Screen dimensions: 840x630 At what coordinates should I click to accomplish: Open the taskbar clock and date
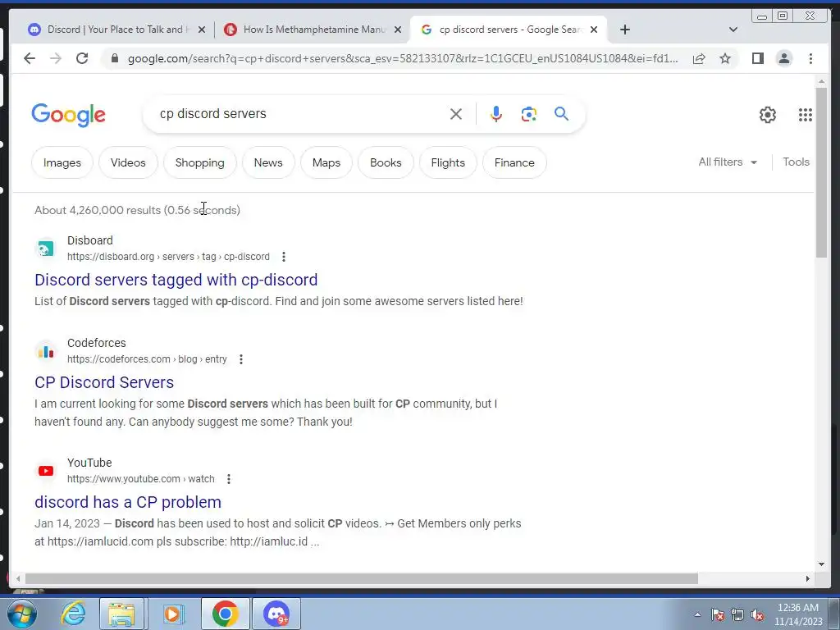(x=798, y=614)
